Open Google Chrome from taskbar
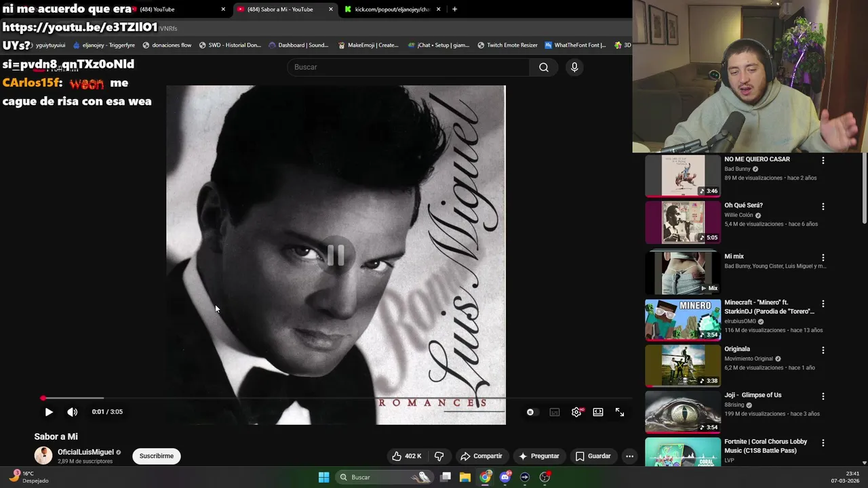Viewport: 868px width, 488px height. coord(485,477)
